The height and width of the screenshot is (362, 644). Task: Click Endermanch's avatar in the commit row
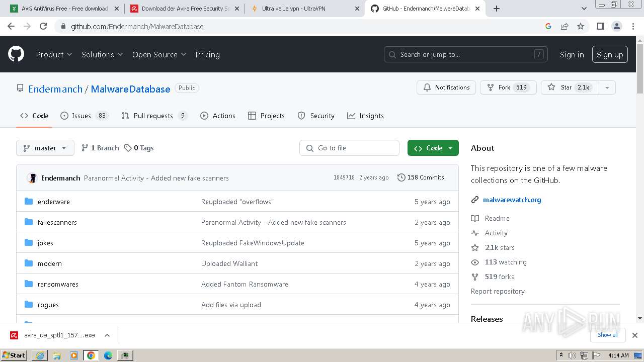pyautogui.click(x=32, y=178)
